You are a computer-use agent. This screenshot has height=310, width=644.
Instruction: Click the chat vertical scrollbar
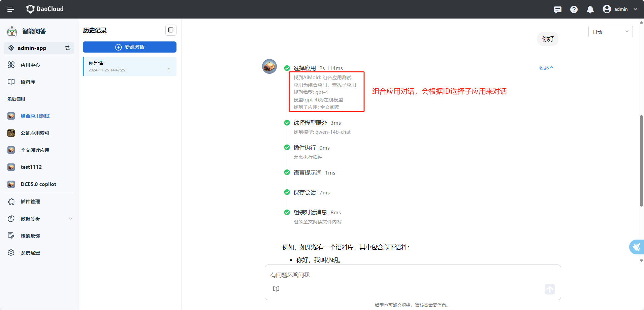641,161
